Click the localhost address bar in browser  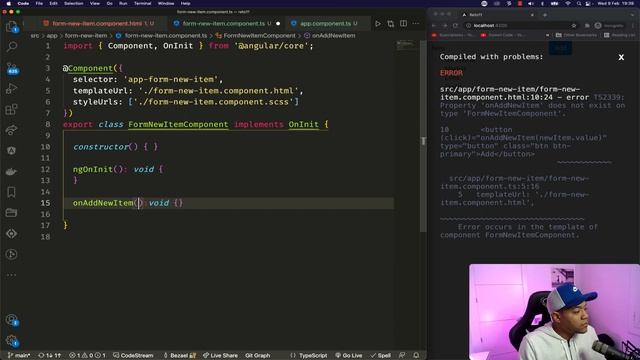[x=522, y=25]
